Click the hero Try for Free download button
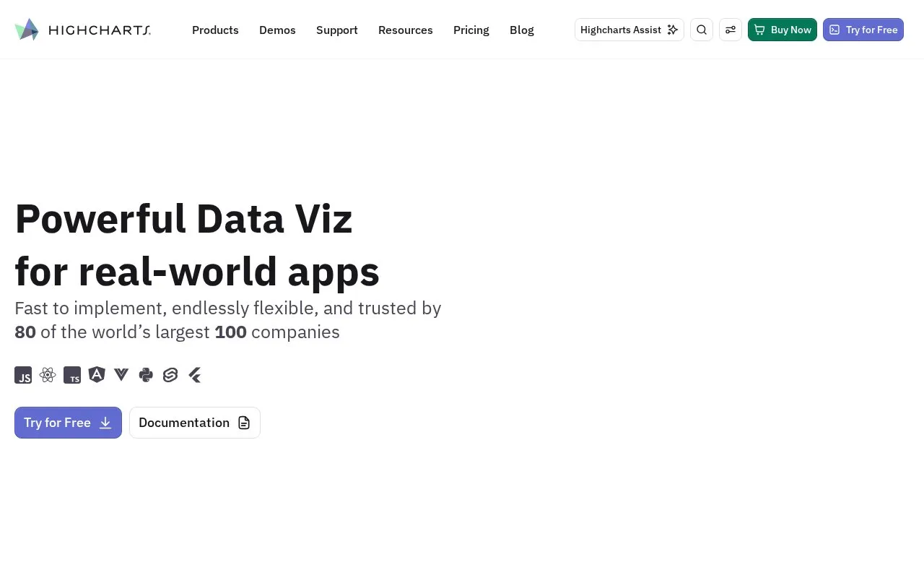The height and width of the screenshot is (578, 924). coord(68,423)
